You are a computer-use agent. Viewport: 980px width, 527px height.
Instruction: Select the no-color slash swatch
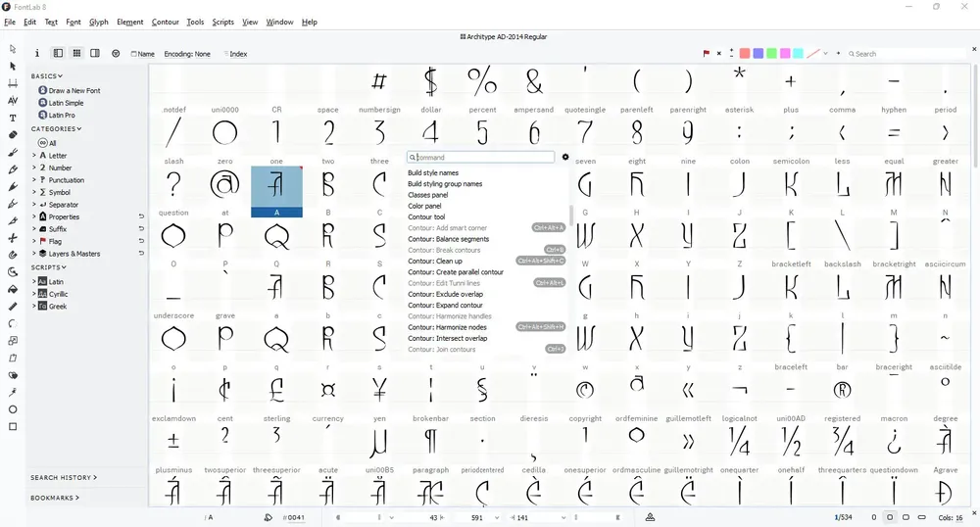point(812,54)
